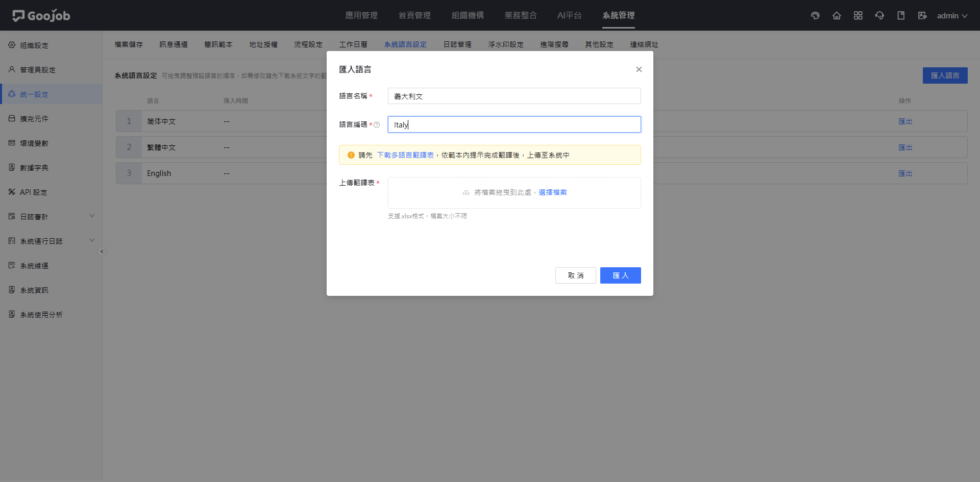Screen dimensions: 980x482
Task: Go to the home icon in header
Action: pos(837,16)
